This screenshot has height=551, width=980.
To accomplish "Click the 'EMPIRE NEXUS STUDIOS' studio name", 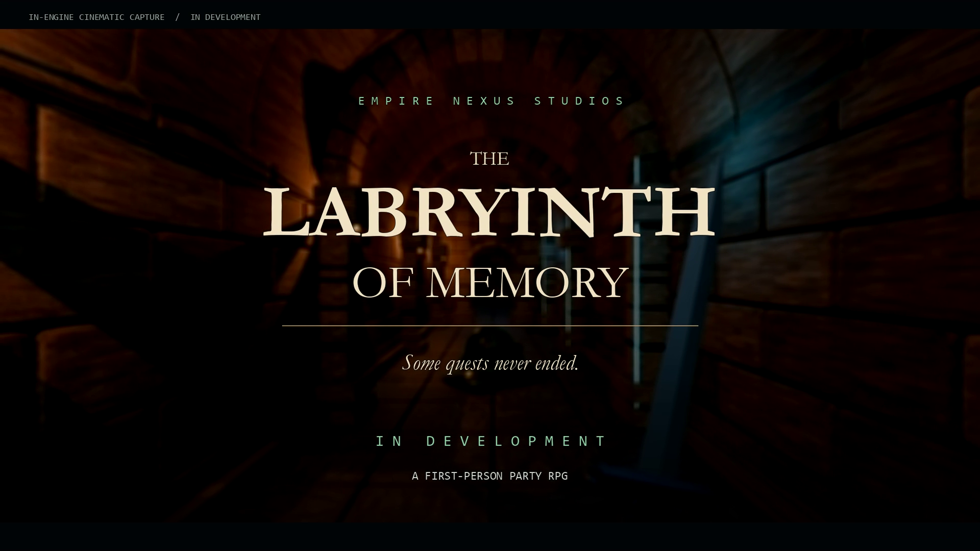I will click(x=492, y=101).
